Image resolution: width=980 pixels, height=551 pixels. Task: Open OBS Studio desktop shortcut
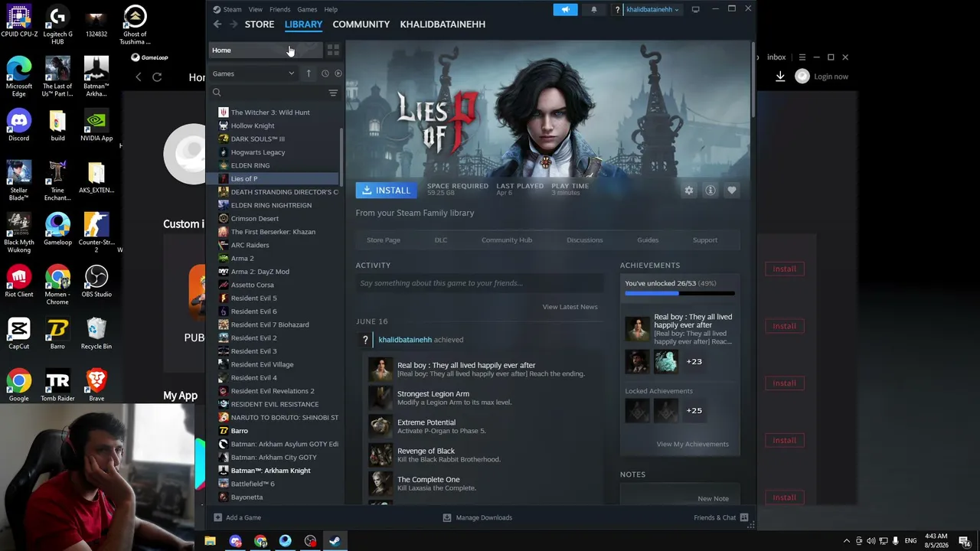pyautogui.click(x=96, y=281)
